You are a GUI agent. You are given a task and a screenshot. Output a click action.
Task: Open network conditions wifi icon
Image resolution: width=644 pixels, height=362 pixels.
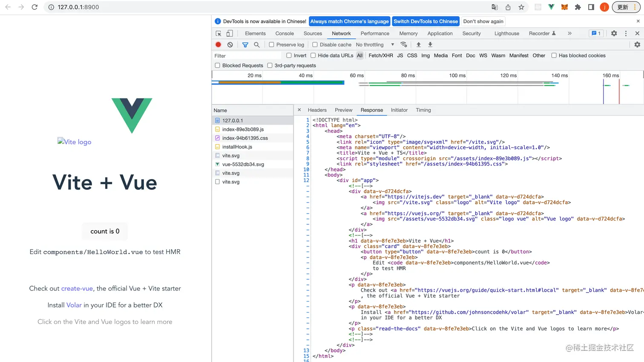point(404,44)
